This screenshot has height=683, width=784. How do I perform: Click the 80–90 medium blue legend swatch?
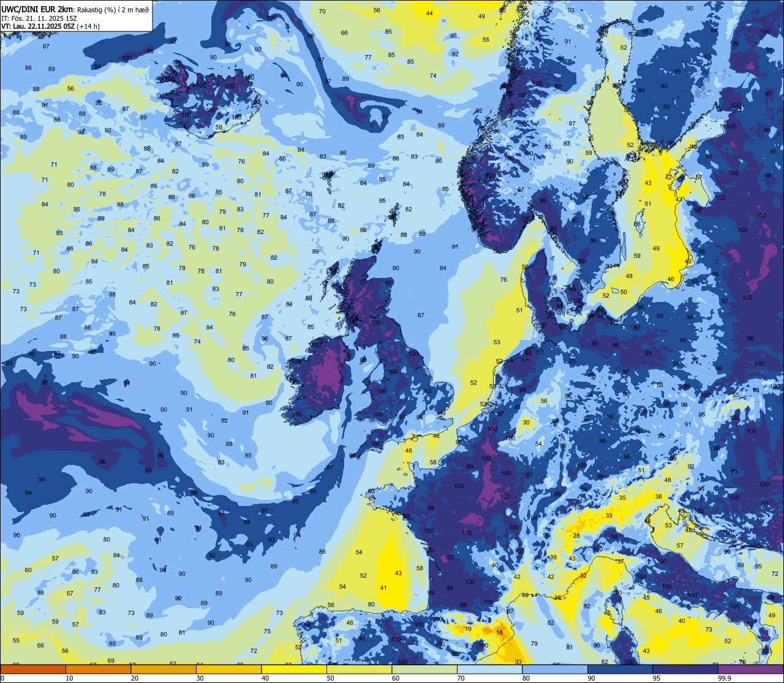pos(555,669)
